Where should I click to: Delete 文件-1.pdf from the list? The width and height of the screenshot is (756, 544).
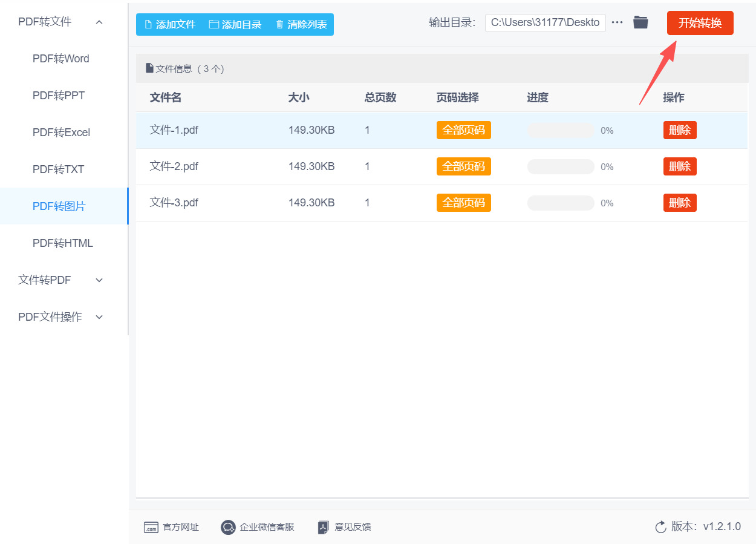[680, 130]
